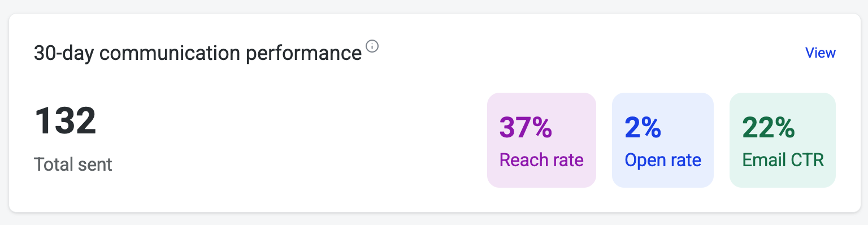Select the blue Open rate card
The image size is (868, 225).
pos(663,140)
